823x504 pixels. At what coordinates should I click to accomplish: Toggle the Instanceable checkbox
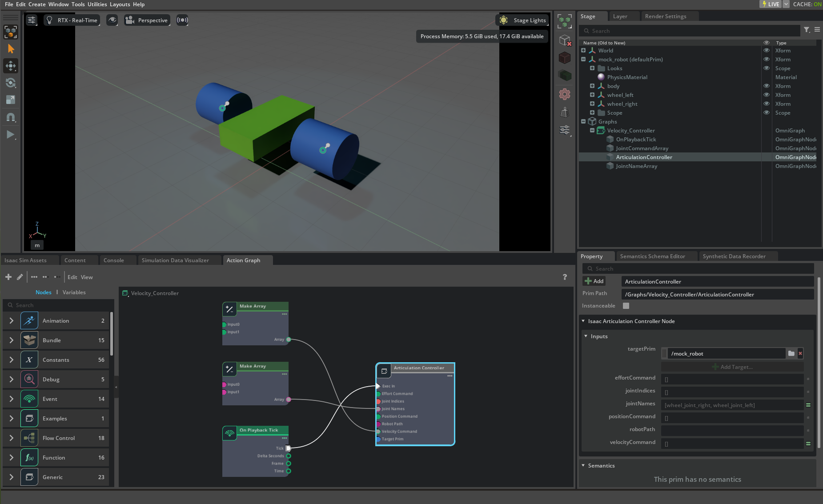[626, 306]
